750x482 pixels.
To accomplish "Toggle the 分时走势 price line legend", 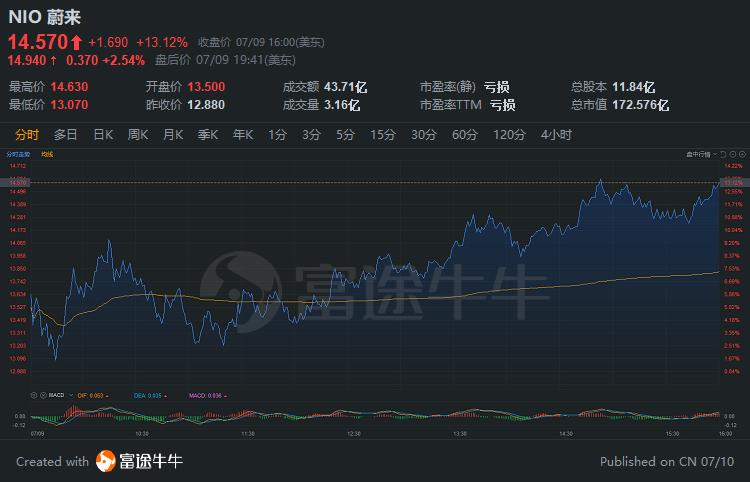I will coord(18,154).
